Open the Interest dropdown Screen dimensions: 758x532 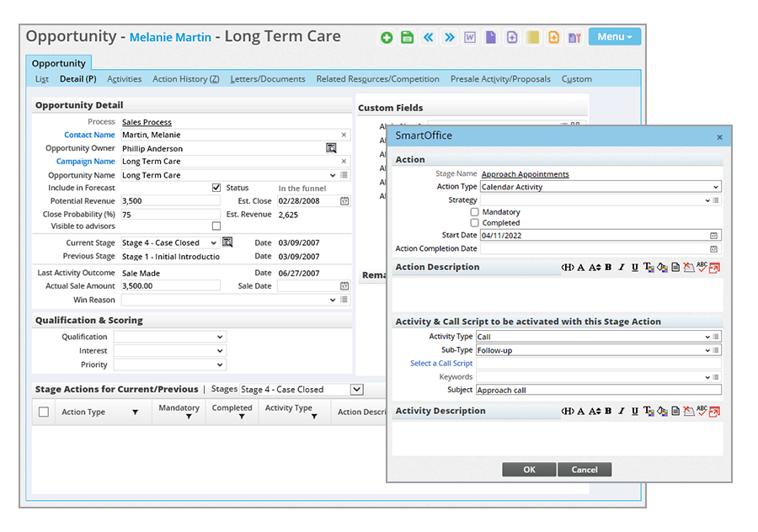[220, 351]
